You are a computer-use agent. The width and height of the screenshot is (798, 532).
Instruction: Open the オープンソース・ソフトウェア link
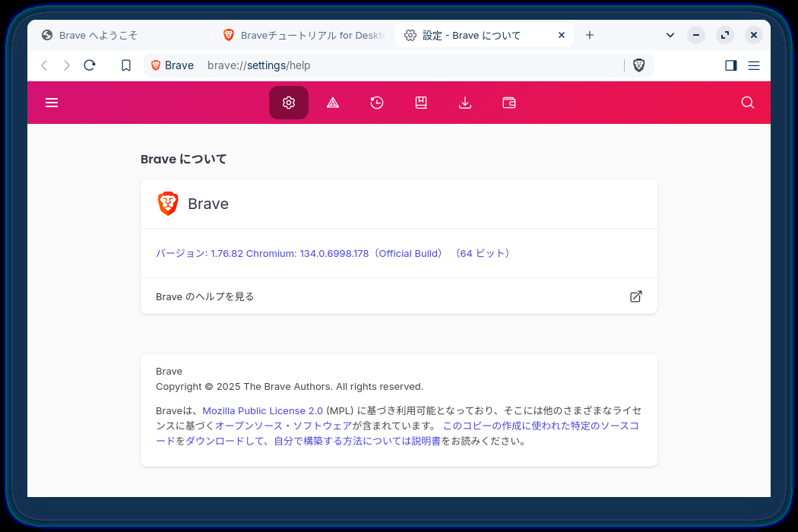[x=283, y=426]
